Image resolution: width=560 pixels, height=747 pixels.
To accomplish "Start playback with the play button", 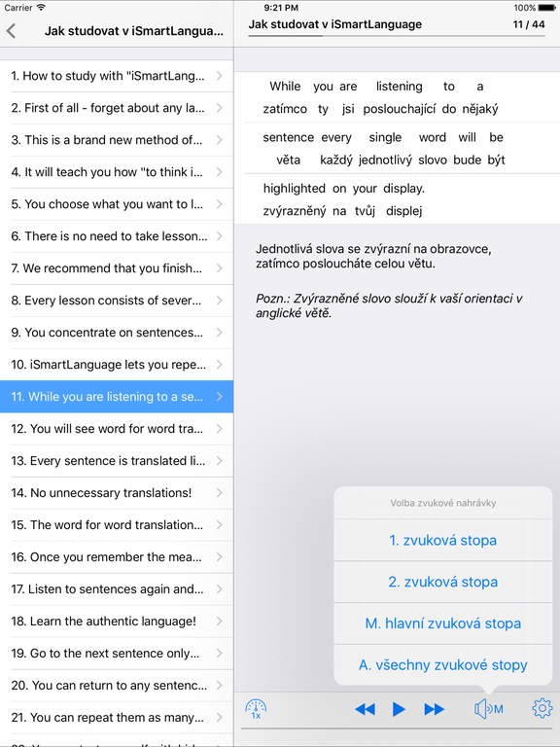I will pyautogui.click(x=399, y=709).
